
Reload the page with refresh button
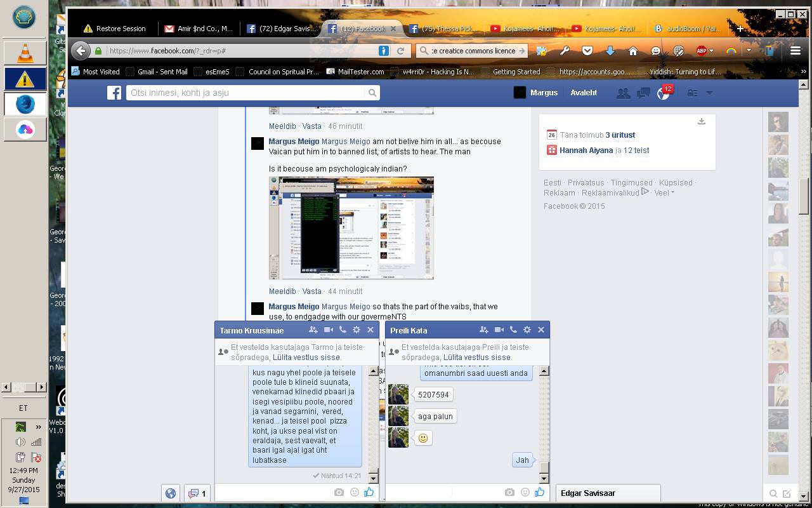point(400,51)
